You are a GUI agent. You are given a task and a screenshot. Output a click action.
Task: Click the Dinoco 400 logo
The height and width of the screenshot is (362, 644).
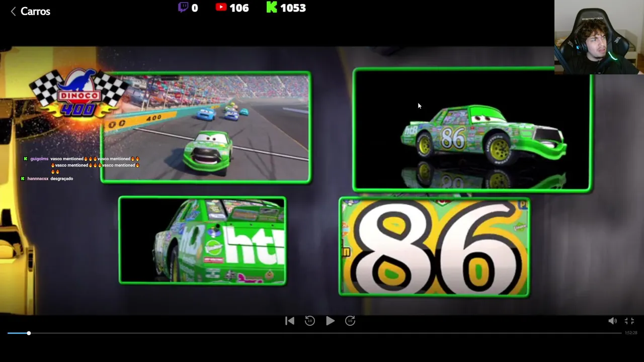pyautogui.click(x=78, y=94)
